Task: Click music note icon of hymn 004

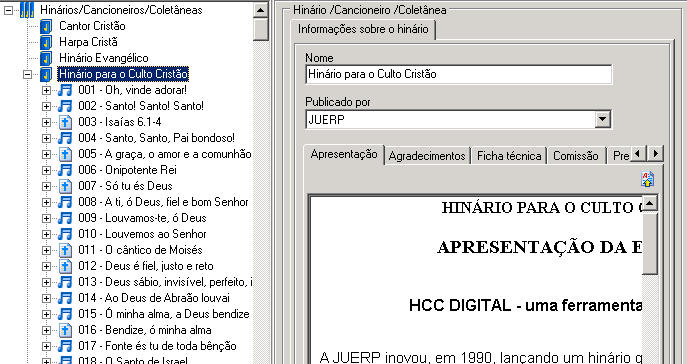Action: (x=65, y=138)
